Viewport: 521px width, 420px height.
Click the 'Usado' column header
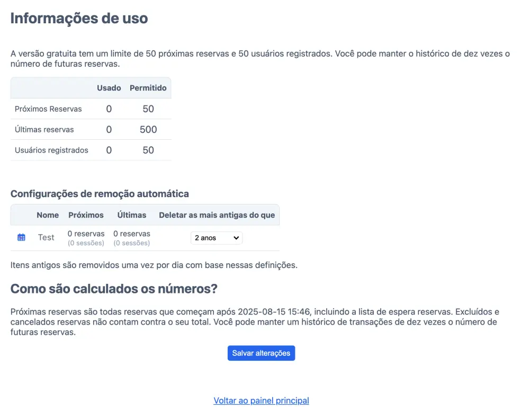click(x=109, y=88)
